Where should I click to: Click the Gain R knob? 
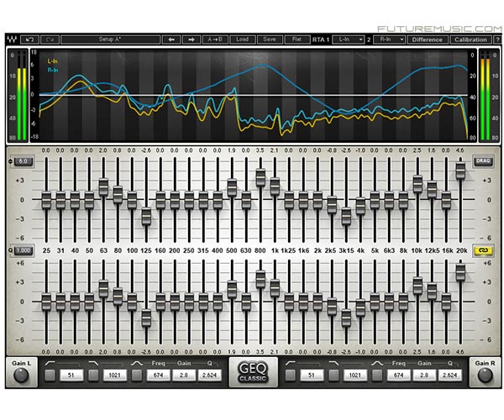click(x=485, y=375)
